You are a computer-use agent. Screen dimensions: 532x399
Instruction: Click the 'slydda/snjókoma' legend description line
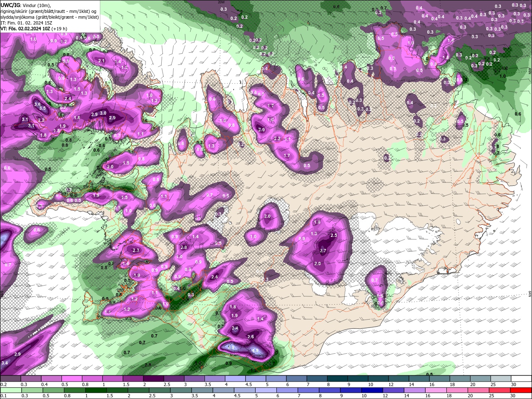[49, 17]
